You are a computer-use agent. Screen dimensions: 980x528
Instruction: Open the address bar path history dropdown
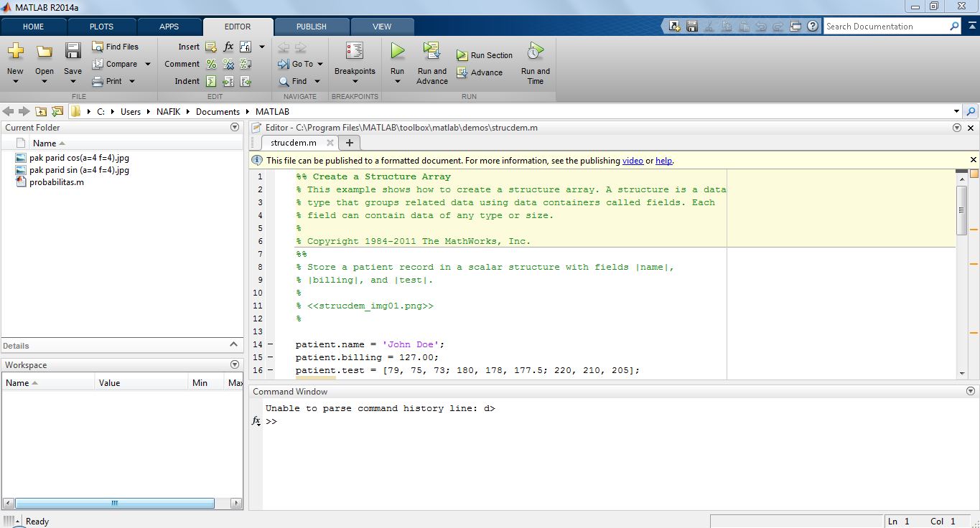956,111
